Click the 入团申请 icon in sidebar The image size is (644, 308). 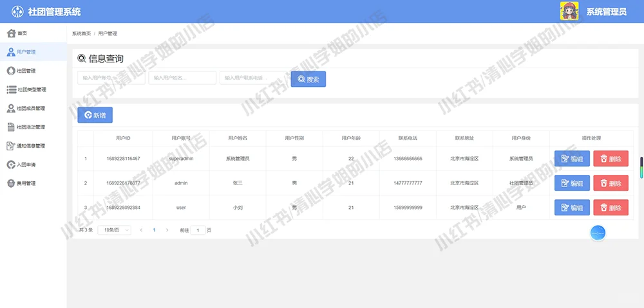11,165
